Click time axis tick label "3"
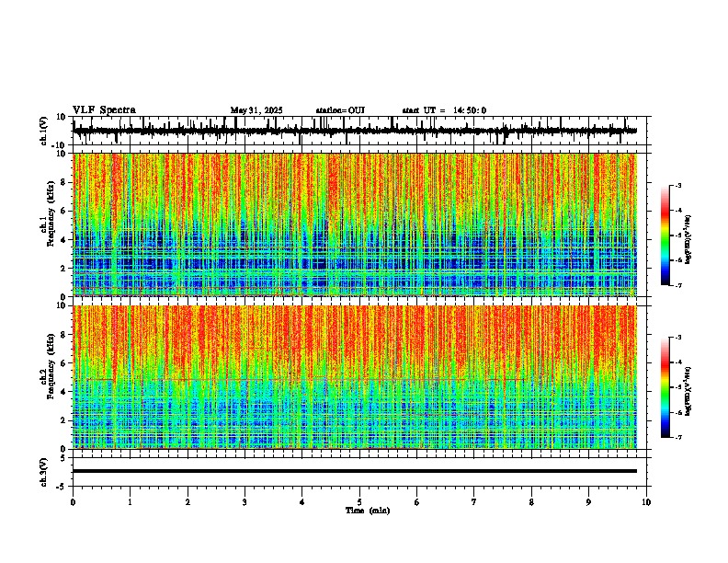Screen dimensions: 728x563 [245, 502]
